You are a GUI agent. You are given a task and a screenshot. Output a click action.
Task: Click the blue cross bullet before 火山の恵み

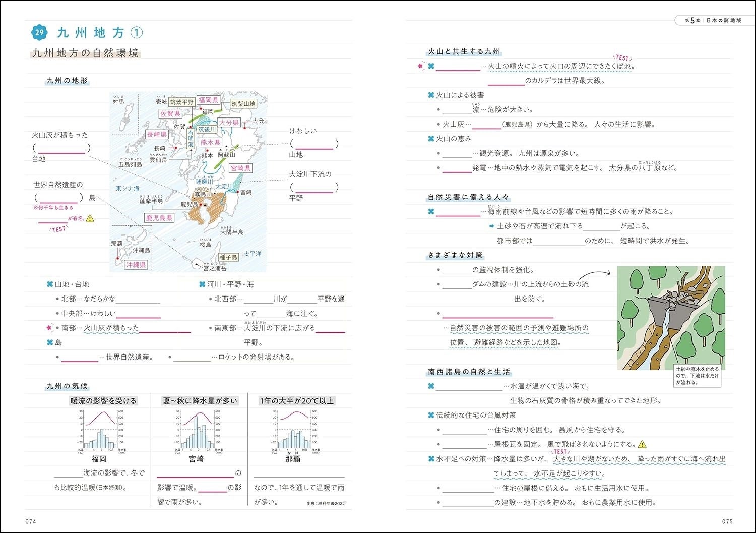pos(431,139)
